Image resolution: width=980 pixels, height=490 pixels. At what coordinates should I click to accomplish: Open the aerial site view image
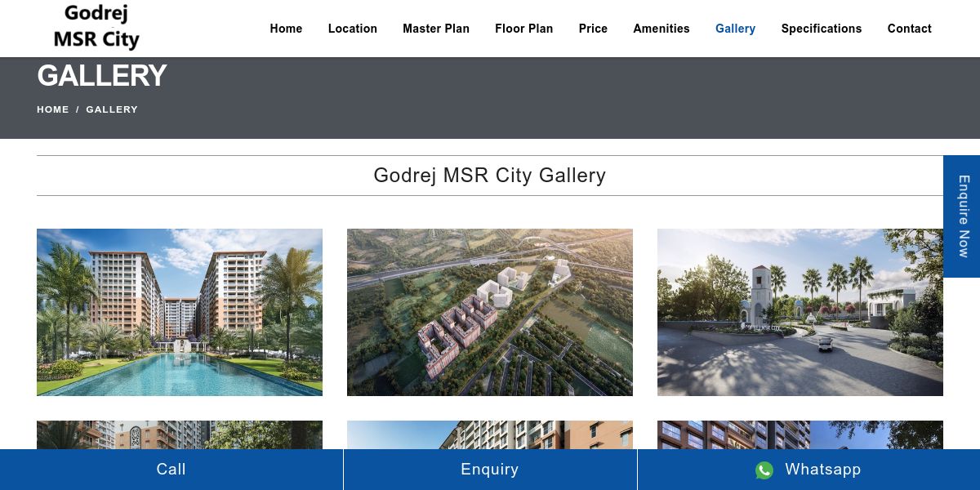tap(490, 312)
